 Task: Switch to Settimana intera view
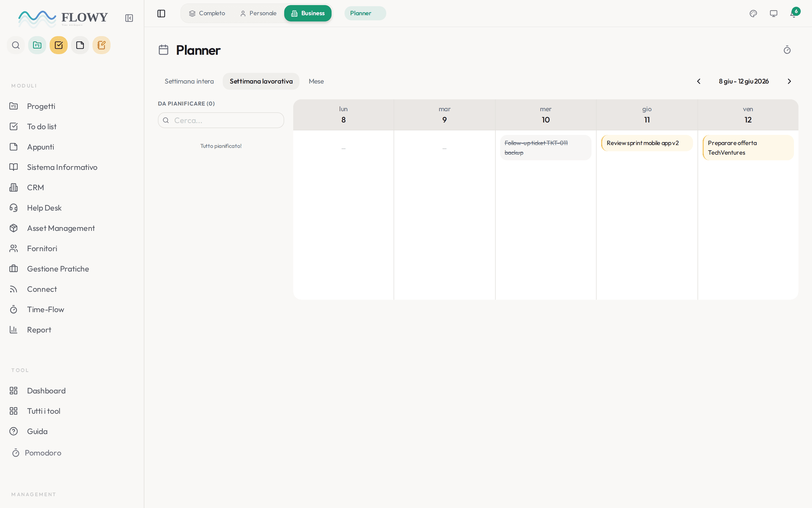click(189, 81)
